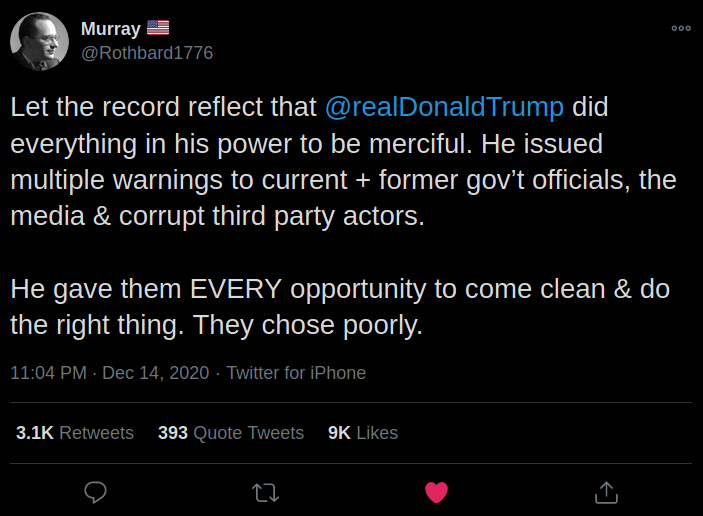The width and height of the screenshot is (703, 516).
Task: Click the Twitter for iPhone source link
Action: click(x=296, y=373)
